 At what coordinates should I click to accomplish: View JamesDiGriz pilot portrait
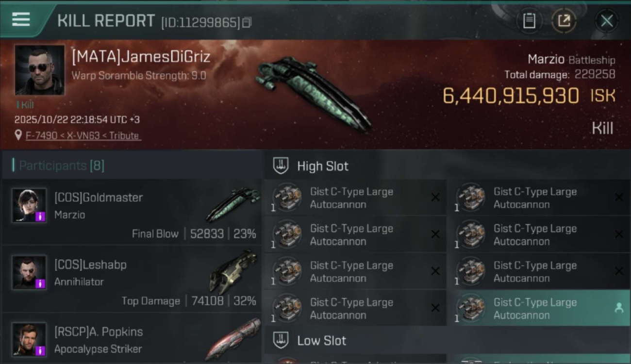[40, 70]
